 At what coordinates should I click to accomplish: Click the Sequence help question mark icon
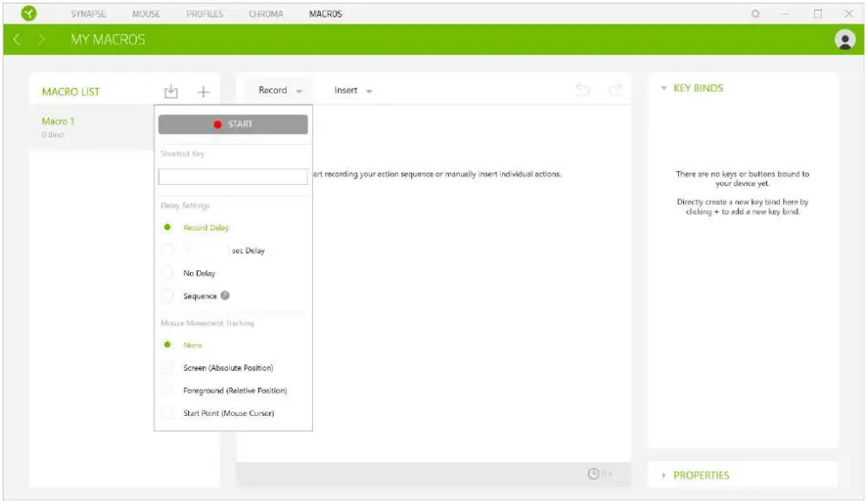225,296
